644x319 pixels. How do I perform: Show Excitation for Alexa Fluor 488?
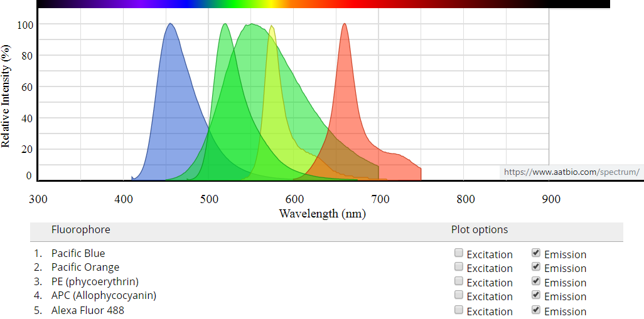pos(459,310)
